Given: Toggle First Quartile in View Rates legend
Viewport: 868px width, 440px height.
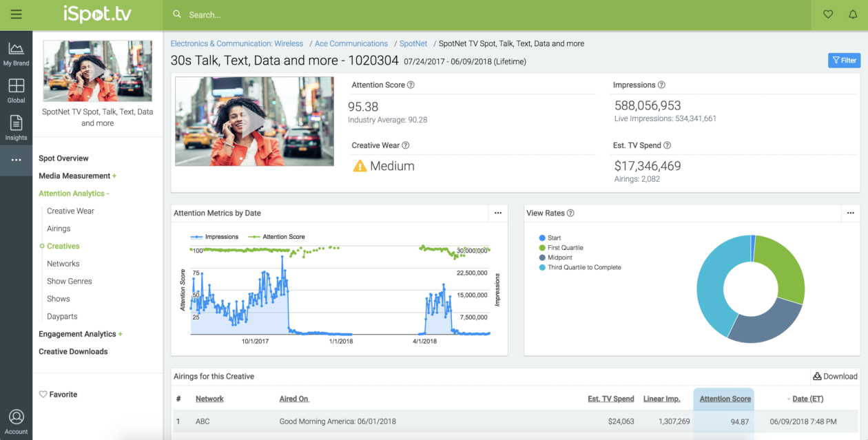Looking at the screenshot, I should tap(561, 248).
